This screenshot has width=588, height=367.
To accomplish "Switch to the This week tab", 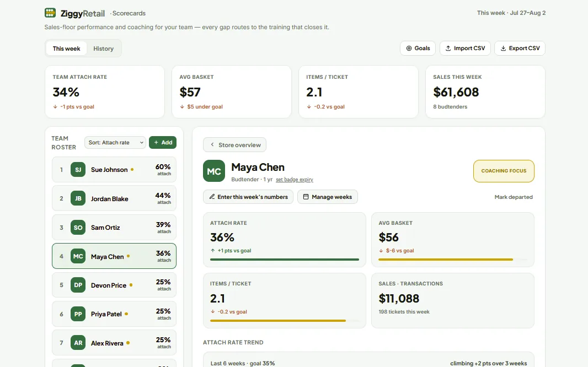I will click(66, 48).
